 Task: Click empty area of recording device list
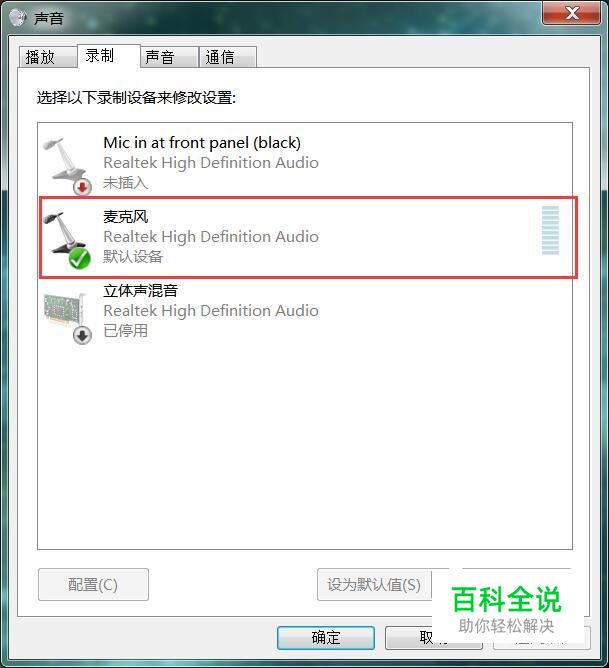(305, 447)
